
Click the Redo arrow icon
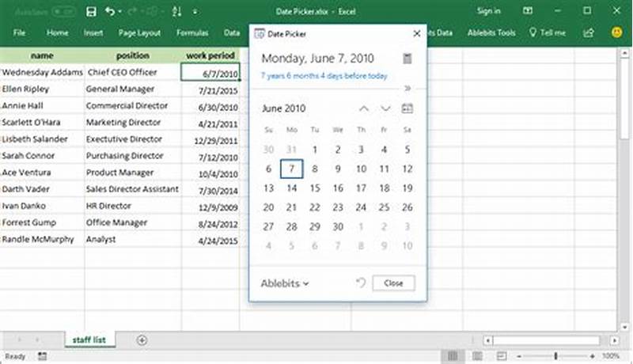coord(132,12)
